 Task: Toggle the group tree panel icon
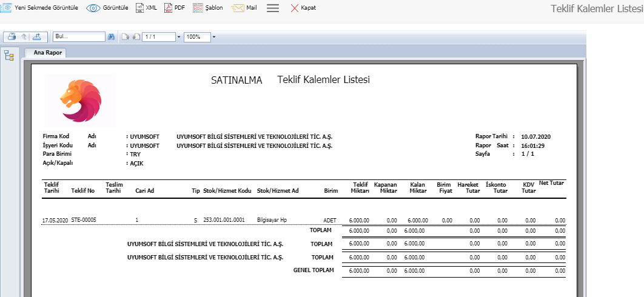[9, 56]
